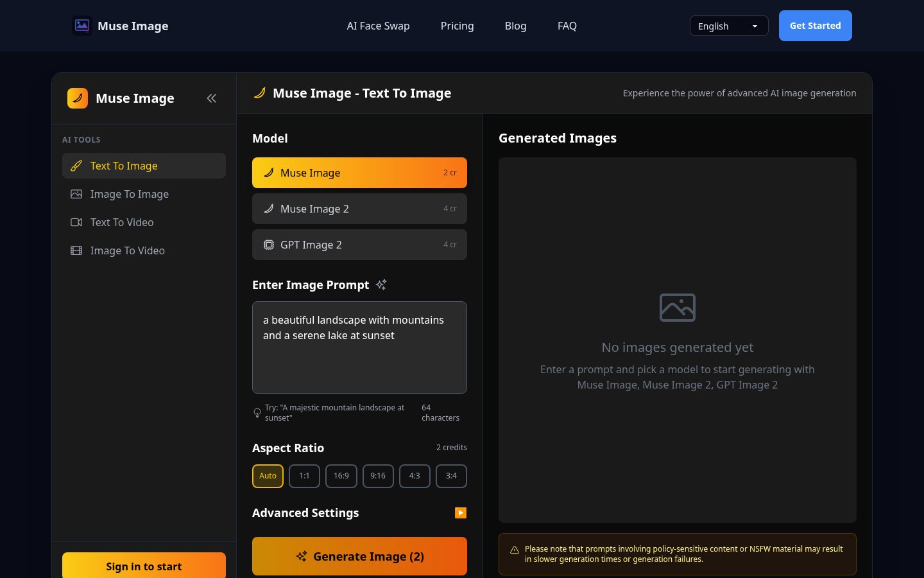Viewport: 924px width, 578px height.
Task: Go to the Blog
Action: (x=515, y=26)
